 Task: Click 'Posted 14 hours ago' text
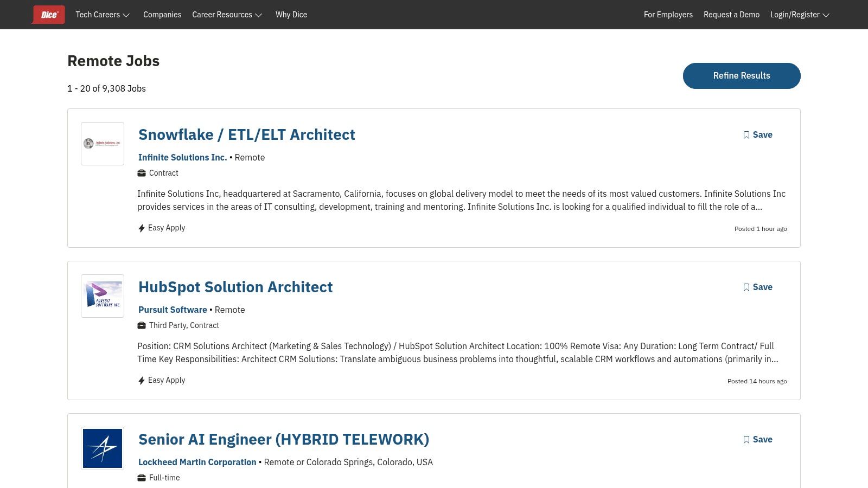coord(757,381)
